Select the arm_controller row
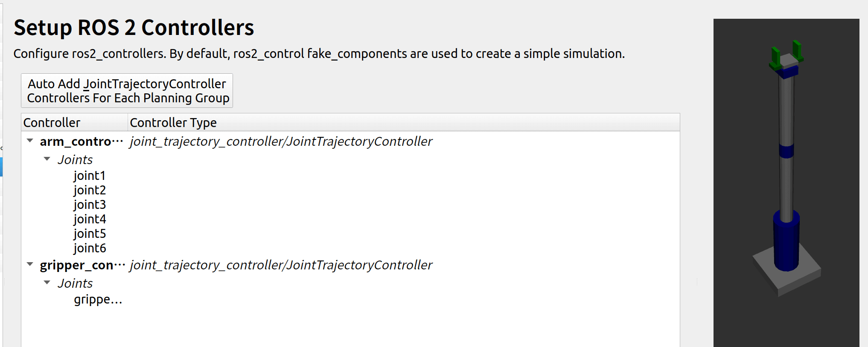This screenshot has width=868, height=347. [81, 142]
